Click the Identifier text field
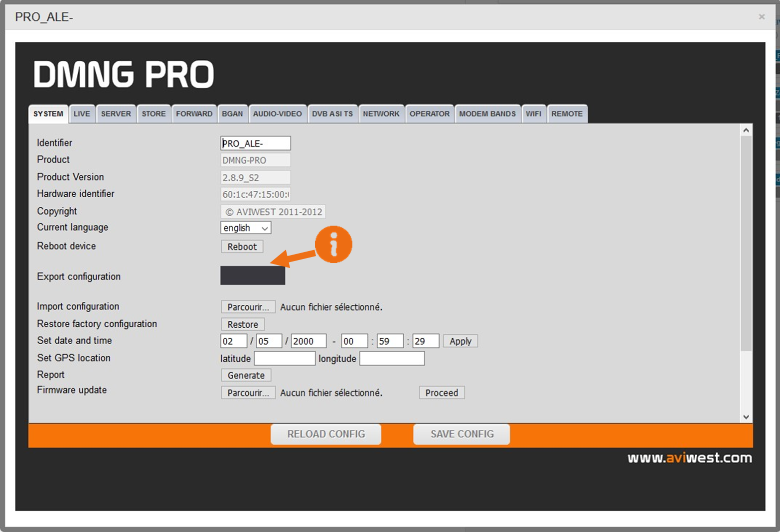Image resolution: width=780 pixels, height=532 pixels. [x=255, y=143]
